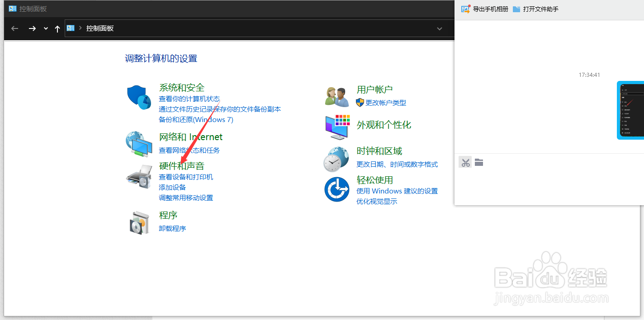Click the Control Panel title bar icon
644x320 pixels.
13,9
